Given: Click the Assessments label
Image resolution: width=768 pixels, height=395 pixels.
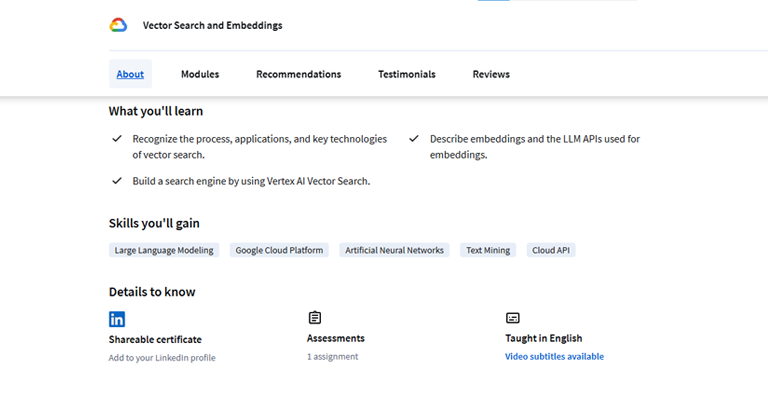Looking at the screenshot, I should tap(336, 338).
